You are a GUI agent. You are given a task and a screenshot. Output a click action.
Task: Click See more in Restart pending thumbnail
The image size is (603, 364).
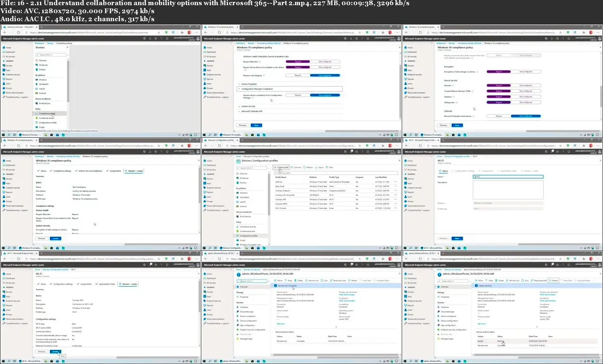click(x=481, y=324)
